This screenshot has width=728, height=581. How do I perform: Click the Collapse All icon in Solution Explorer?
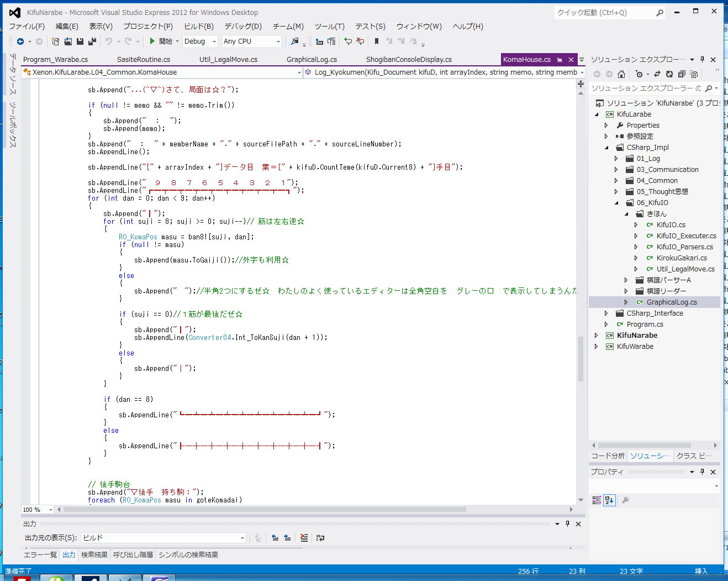[682, 74]
